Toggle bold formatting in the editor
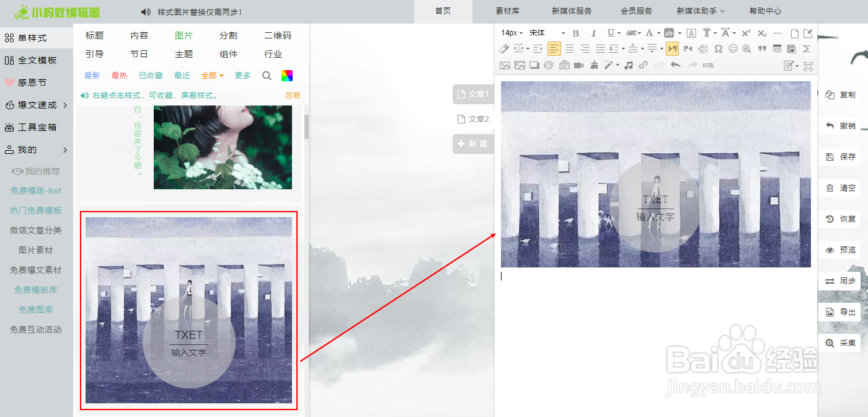The width and height of the screenshot is (868, 417). coord(575,34)
